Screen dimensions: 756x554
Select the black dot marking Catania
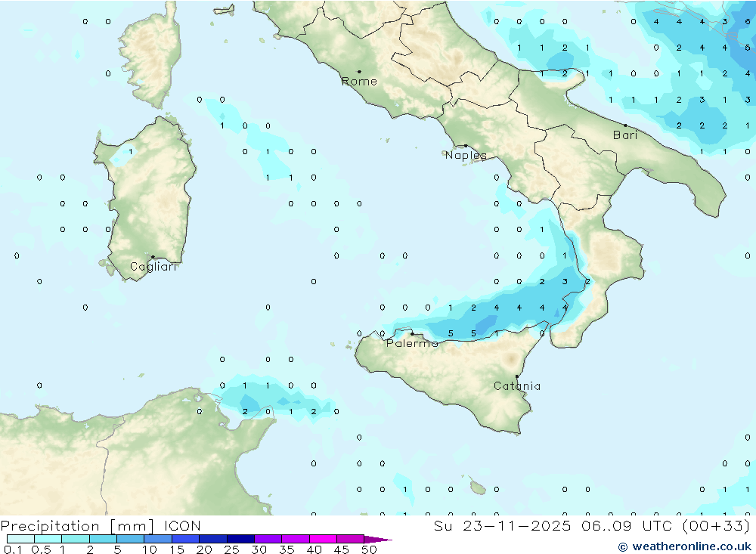[x=517, y=376]
